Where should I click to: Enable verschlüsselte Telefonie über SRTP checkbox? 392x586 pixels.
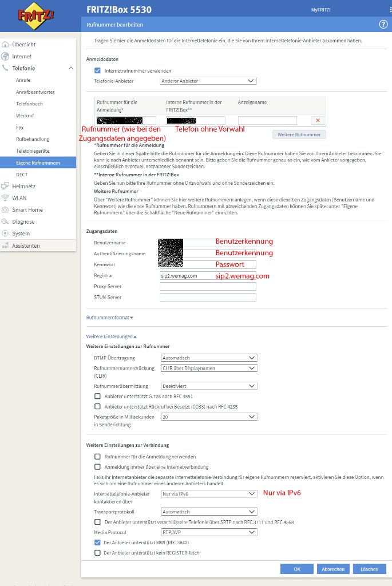click(97, 522)
